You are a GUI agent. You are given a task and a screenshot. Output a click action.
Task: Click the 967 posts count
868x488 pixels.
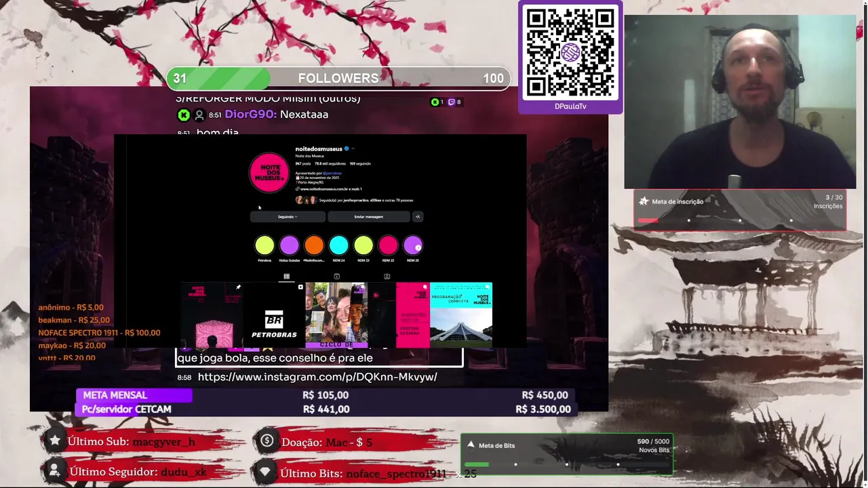(303, 163)
